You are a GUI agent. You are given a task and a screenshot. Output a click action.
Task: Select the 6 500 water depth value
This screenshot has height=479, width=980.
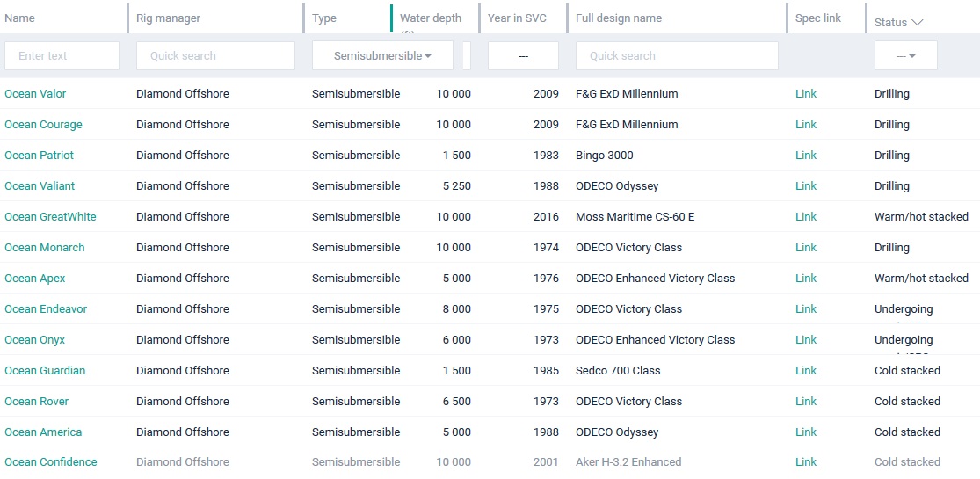tap(457, 401)
